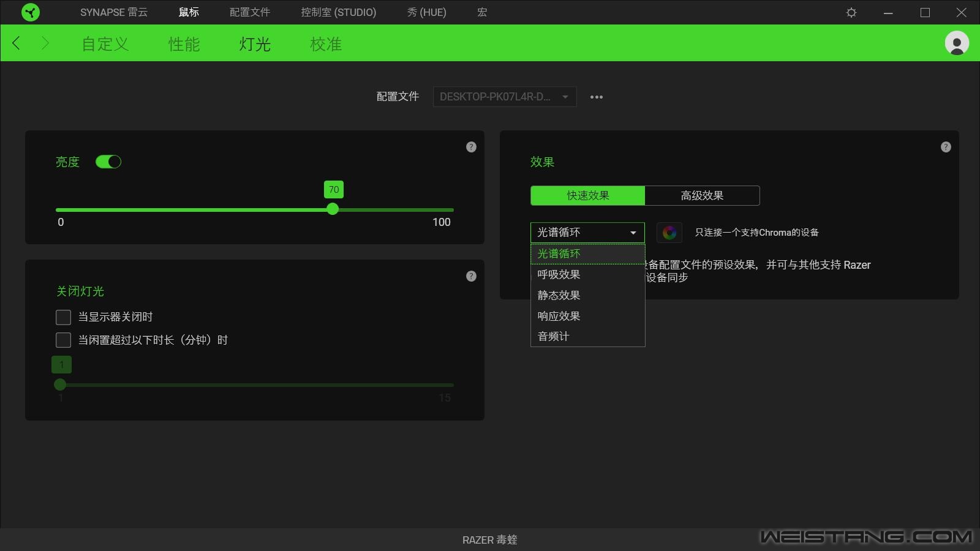980x551 pixels.
Task: Toggle the 亮度 brightness switch
Action: click(x=108, y=162)
